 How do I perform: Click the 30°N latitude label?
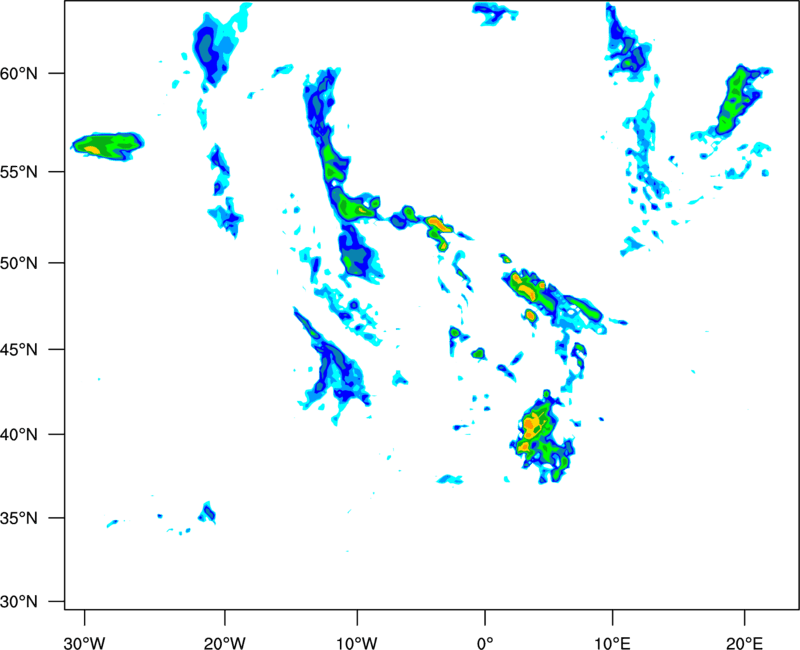pyautogui.click(x=19, y=602)
